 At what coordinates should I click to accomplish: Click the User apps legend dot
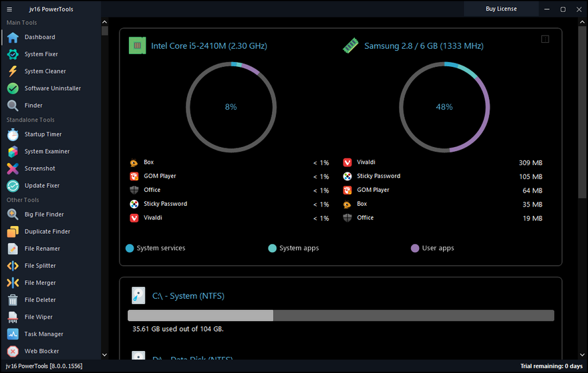(415, 249)
